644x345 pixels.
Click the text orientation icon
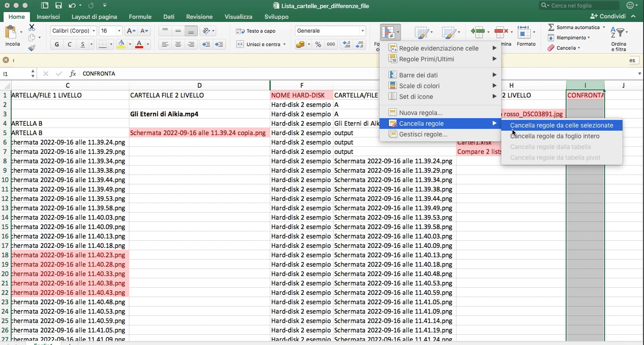click(x=206, y=31)
